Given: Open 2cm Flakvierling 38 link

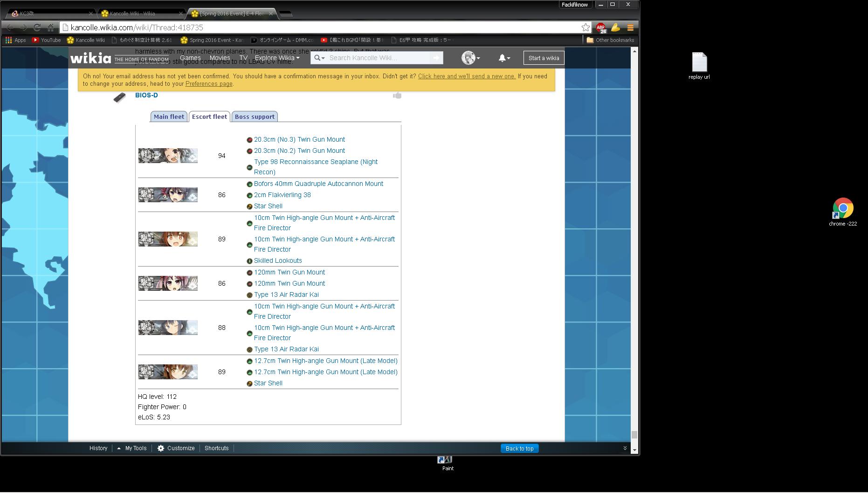Looking at the screenshot, I should tap(282, 195).
